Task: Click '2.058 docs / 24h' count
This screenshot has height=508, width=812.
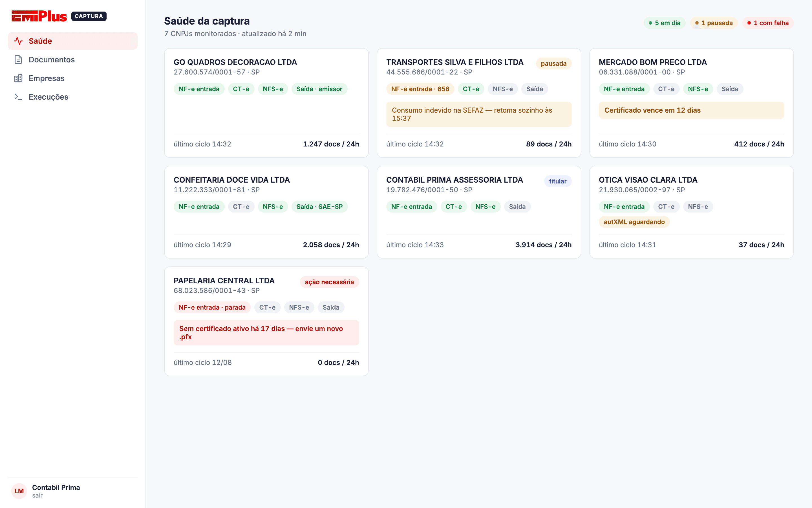Action: (331, 245)
